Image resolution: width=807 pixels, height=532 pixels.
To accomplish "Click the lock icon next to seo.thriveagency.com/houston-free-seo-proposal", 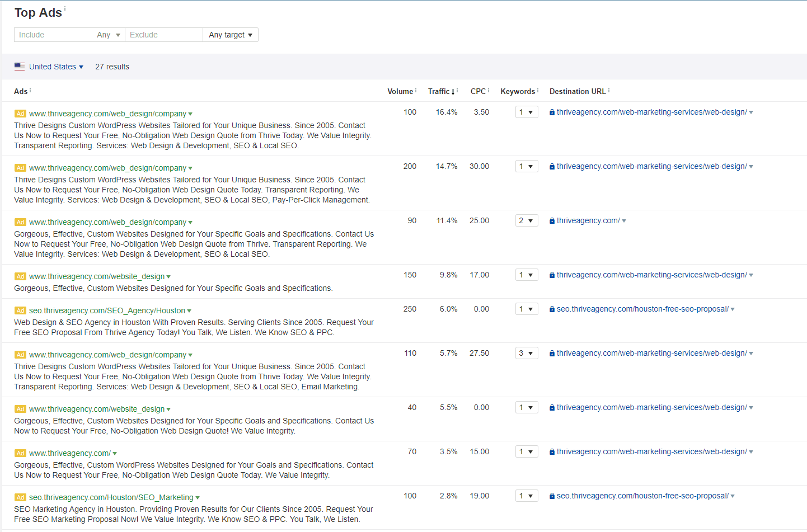I will pyautogui.click(x=551, y=308).
